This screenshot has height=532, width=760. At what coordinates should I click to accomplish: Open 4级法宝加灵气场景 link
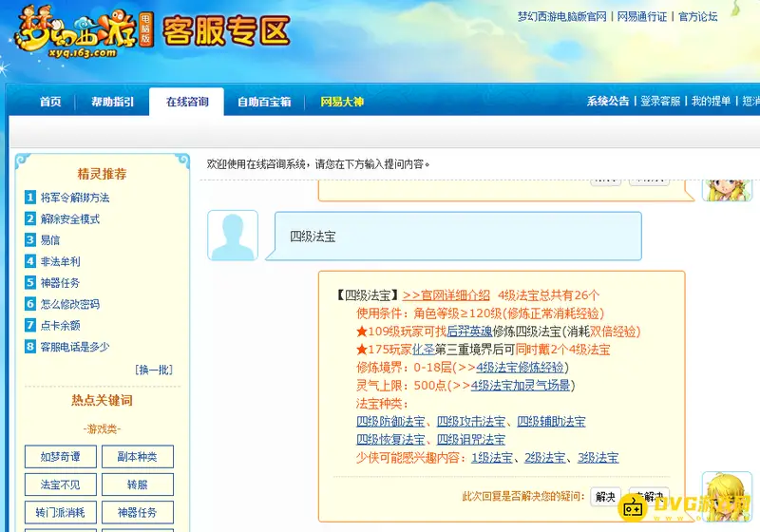coord(521,385)
